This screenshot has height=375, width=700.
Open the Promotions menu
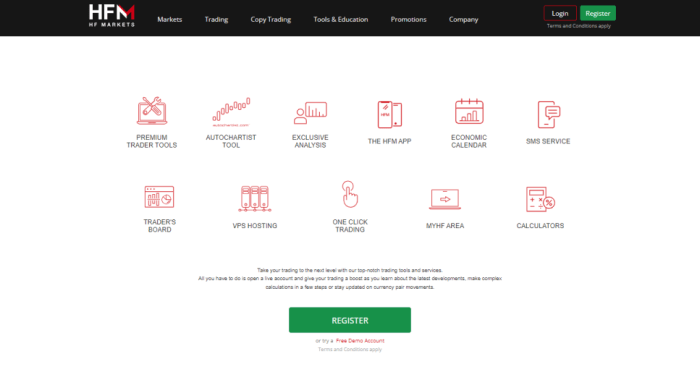click(408, 20)
